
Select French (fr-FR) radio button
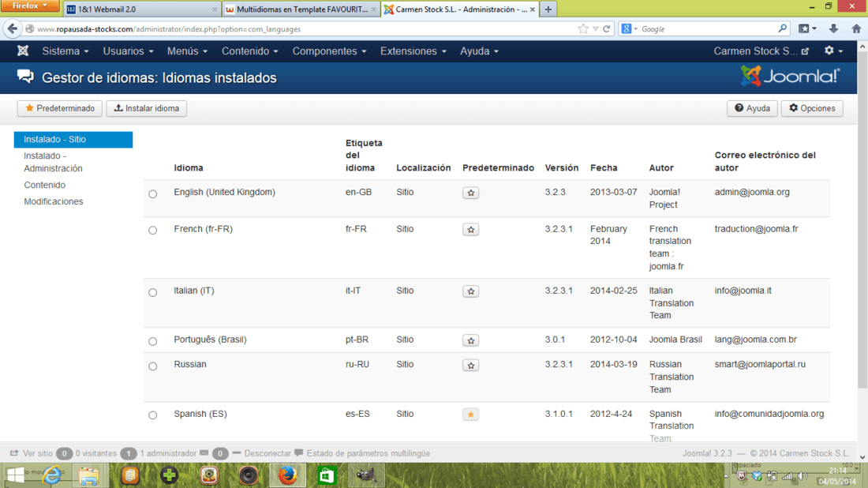point(153,230)
